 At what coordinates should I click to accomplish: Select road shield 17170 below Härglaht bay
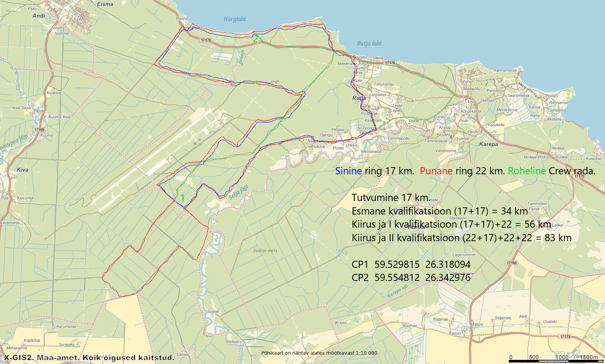pyautogui.click(x=206, y=40)
